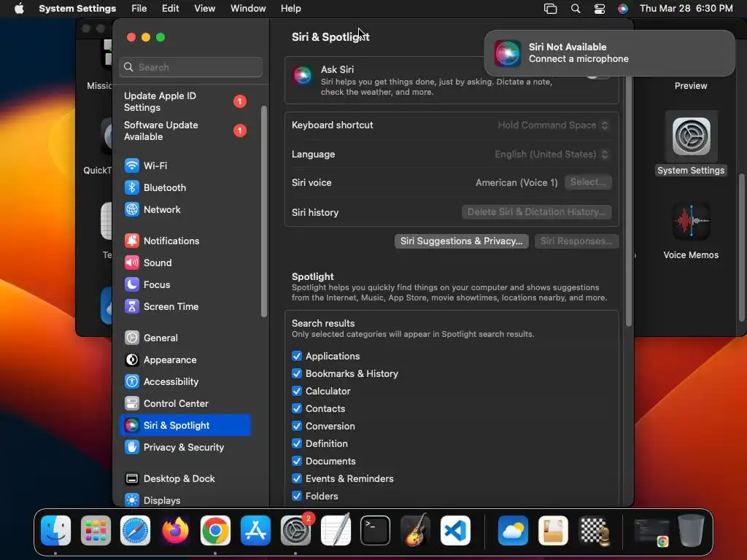Screen dimensions: 747x560
Task: Open Spotlight search in menu bar
Action: 576,9
